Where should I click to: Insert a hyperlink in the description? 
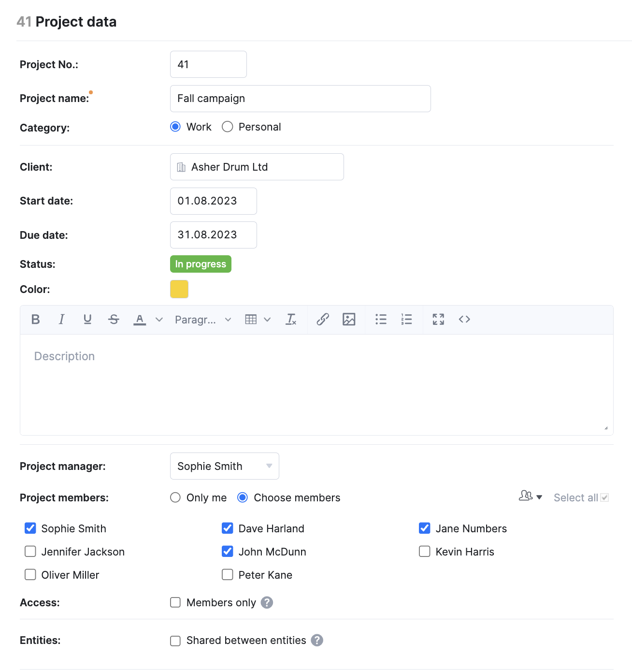pyautogui.click(x=323, y=319)
